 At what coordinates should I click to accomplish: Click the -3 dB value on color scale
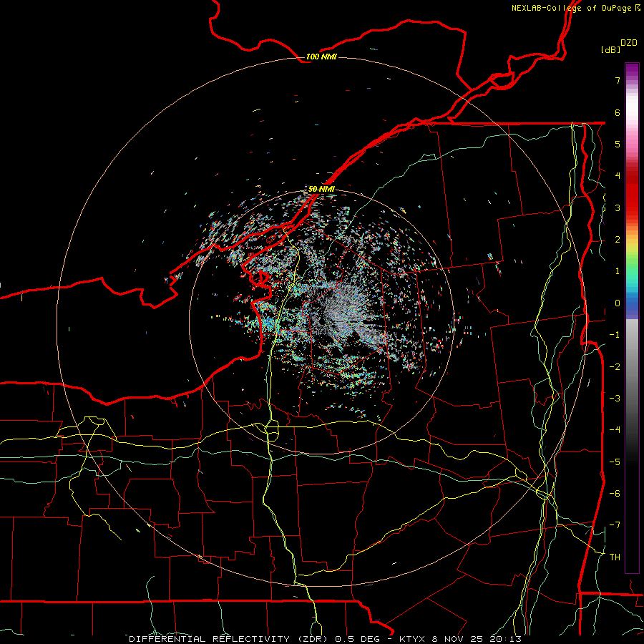tap(615, 399)
